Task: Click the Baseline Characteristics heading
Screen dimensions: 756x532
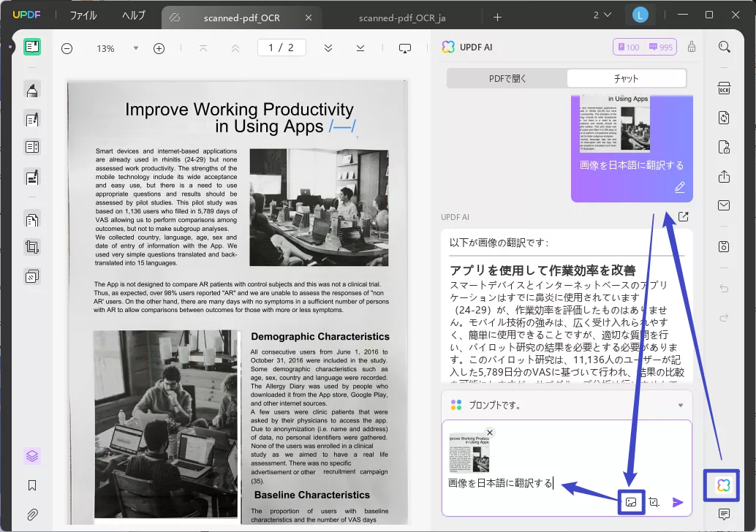Action: pos(312,495)
